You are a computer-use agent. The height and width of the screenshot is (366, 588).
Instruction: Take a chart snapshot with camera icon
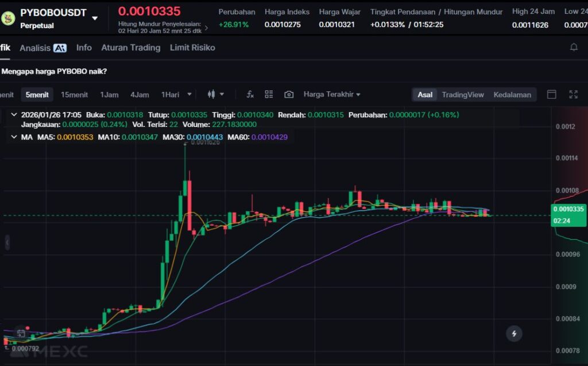pyautogui.click(x=289, y=94)
